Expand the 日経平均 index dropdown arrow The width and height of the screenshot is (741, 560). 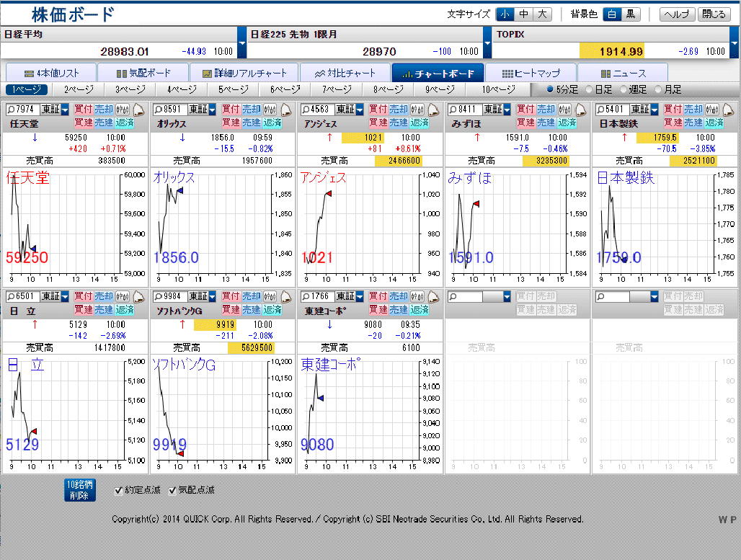click(x=241, y=43)
